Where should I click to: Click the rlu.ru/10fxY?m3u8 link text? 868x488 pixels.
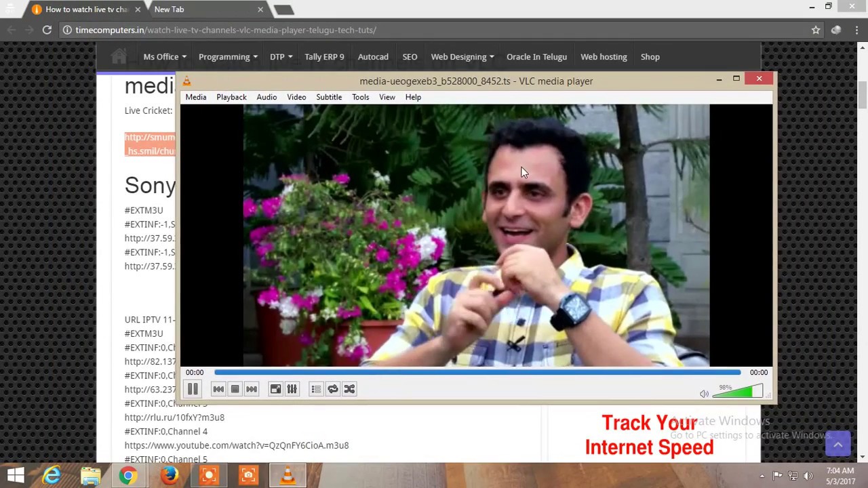174,418
